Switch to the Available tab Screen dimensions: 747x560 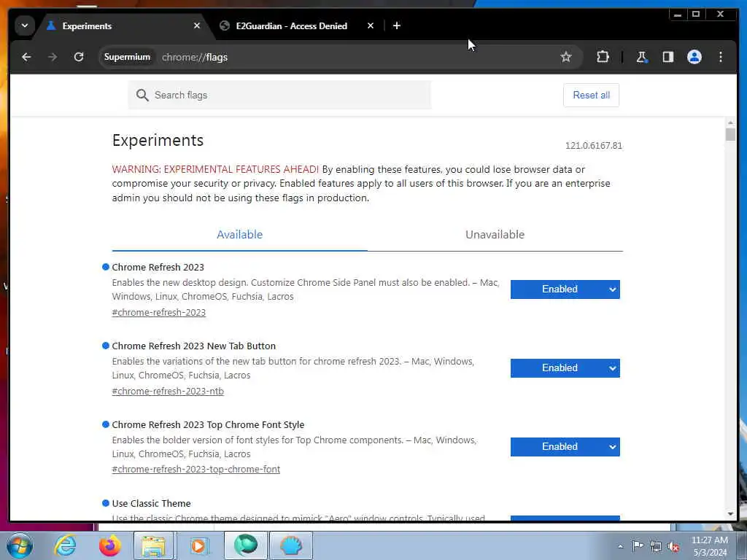[x=239, y=235]
